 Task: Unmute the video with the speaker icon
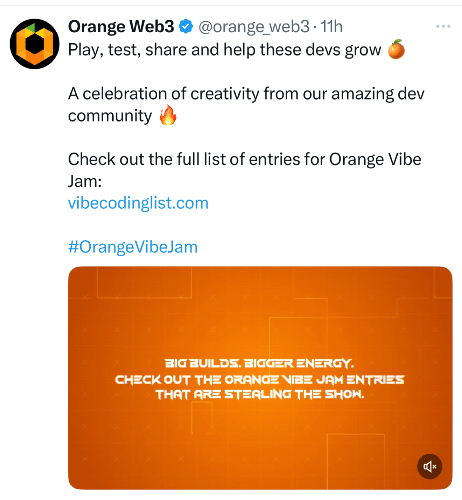[x=430, y=466]
